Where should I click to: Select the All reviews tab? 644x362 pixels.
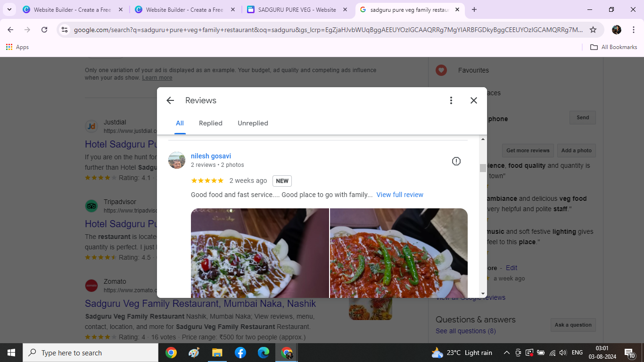(180, 123)
